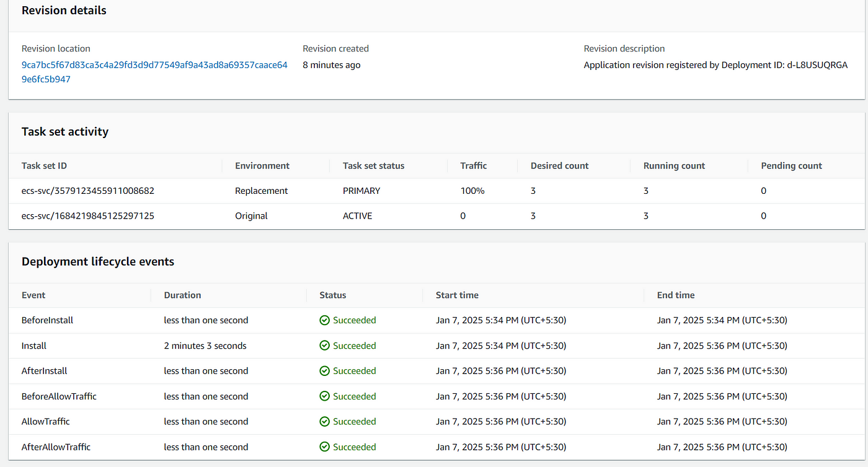The width and height of the screenshot is (868, 467).
Task: Click the 8 minutes ago value
Action: click(332, 64)
